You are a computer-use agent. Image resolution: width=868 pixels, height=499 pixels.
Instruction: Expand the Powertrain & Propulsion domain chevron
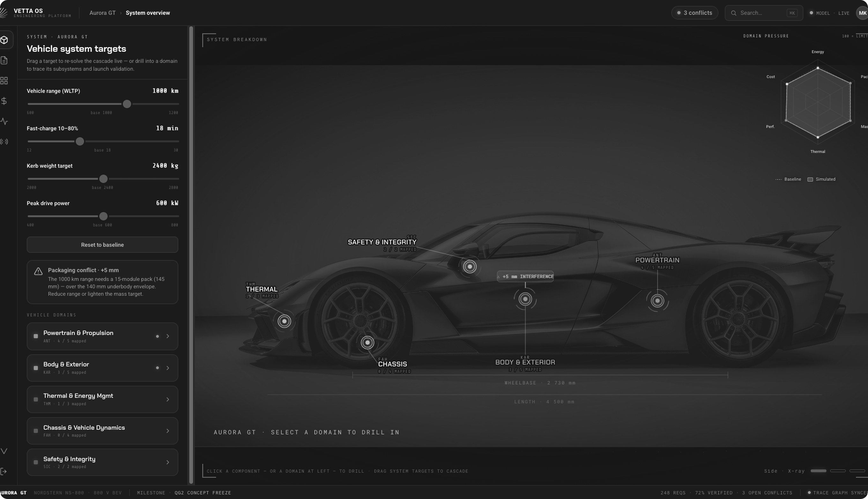168,336
